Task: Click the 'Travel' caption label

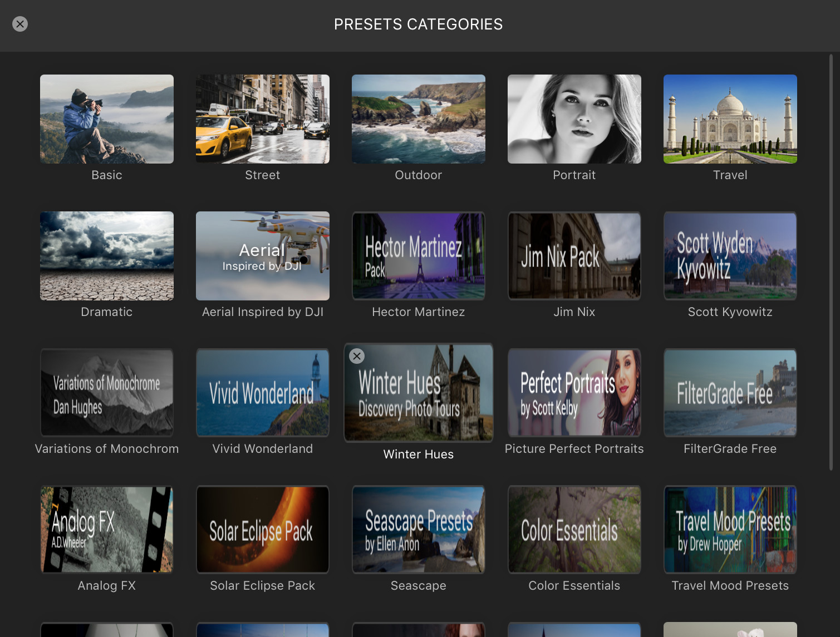Action: (730, 175)
